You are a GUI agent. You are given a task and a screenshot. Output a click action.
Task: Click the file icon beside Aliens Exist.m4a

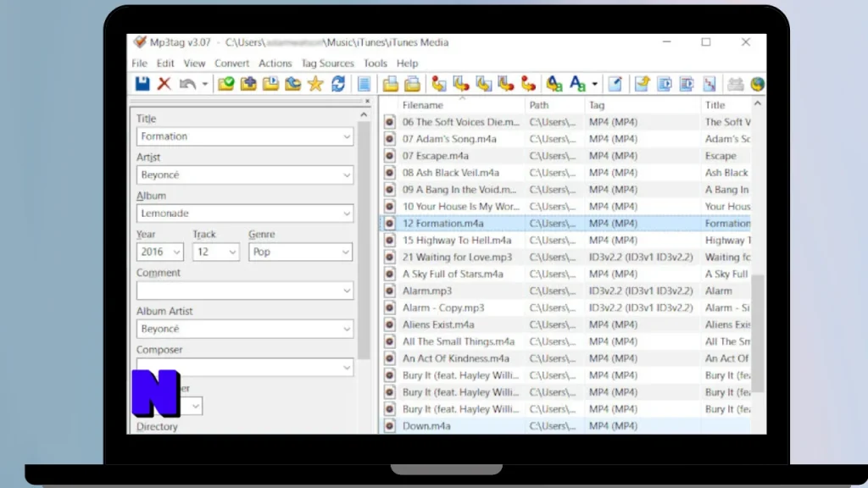[x=390, y=324]
